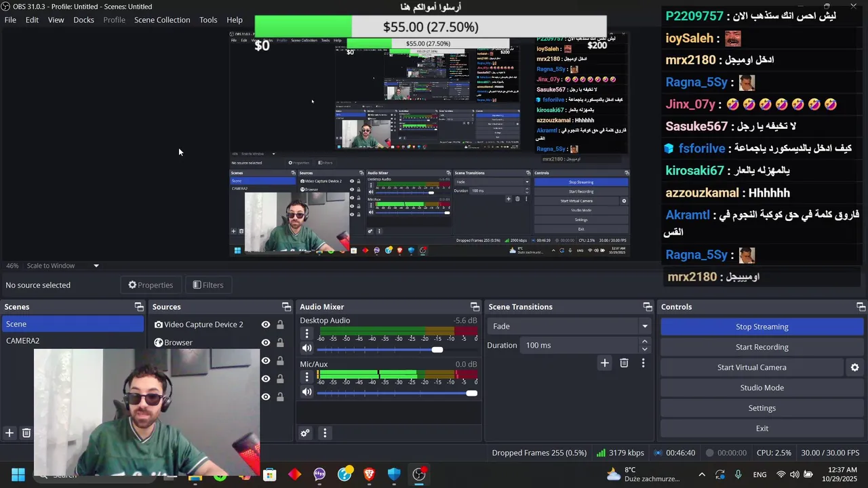Open the Docks menu
The image size is (868, 488).
pos(83,20)
